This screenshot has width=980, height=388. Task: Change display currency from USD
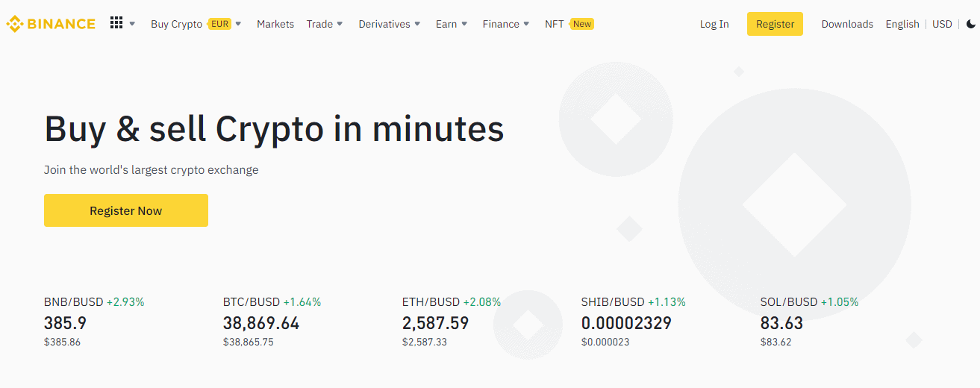942,24
